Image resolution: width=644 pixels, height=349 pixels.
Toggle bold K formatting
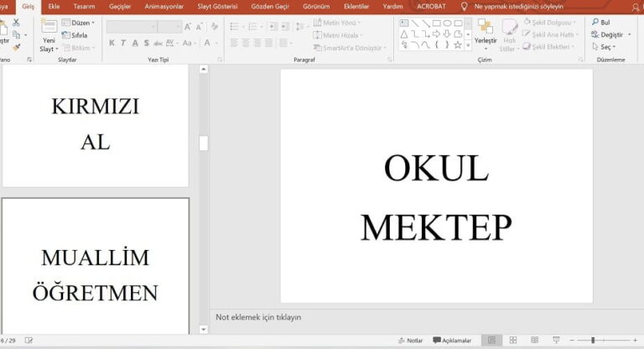[112, 43]
